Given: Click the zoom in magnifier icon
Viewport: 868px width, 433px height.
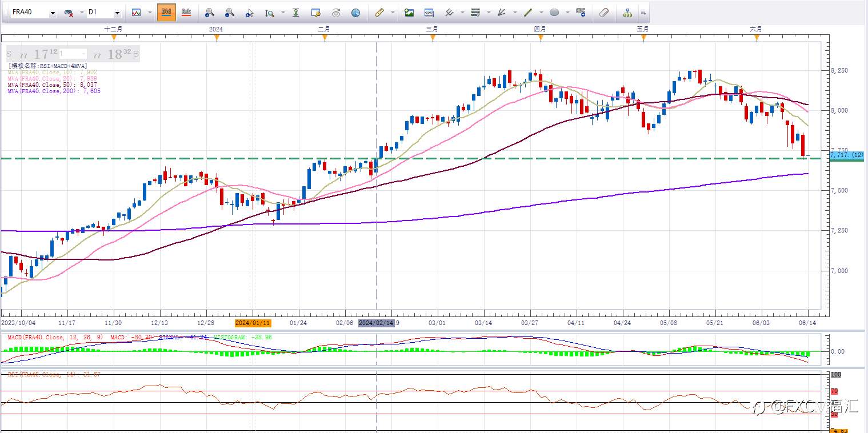Looking at the screenshot, I should pos(210,13).
